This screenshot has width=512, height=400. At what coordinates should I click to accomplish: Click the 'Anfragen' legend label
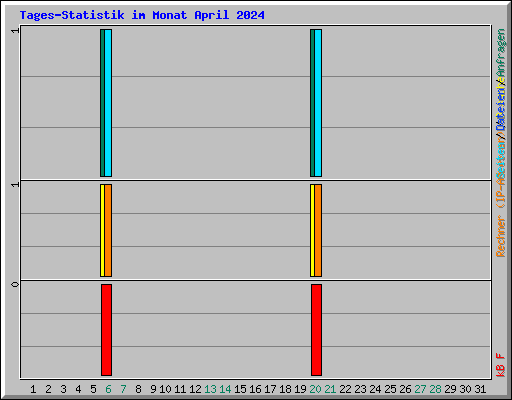coord(501,54)
